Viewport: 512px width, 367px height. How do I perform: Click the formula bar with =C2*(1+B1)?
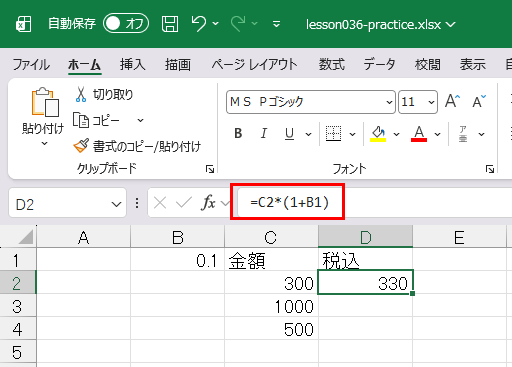[x=375, y=202]
